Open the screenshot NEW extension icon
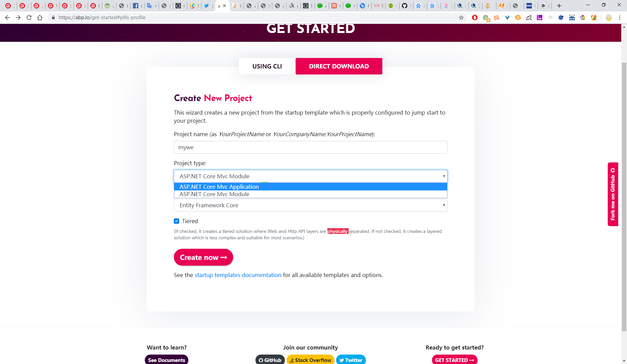Image resolution: width=627 pixels, height=364 pixels. coord(572,17)
